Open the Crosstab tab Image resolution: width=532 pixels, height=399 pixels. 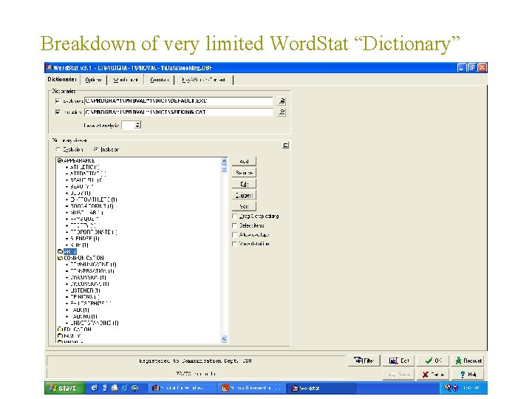pyautogui.click(x=159, y=80)
